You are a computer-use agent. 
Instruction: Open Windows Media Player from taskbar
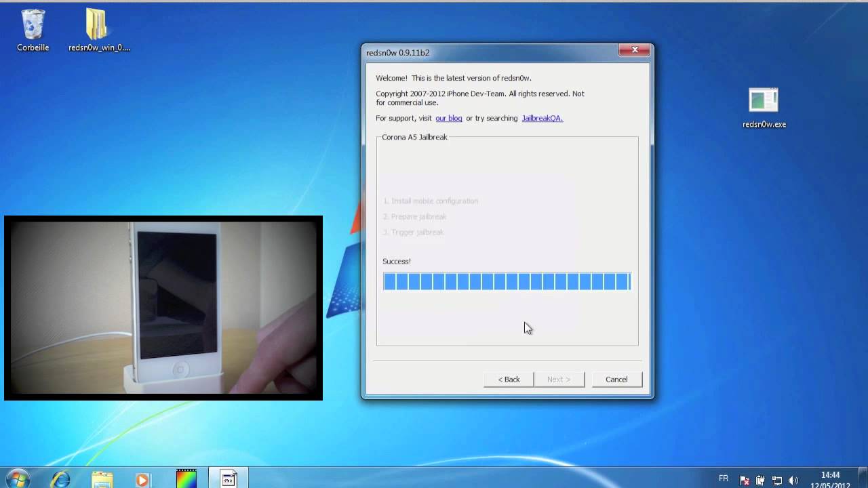142,479
